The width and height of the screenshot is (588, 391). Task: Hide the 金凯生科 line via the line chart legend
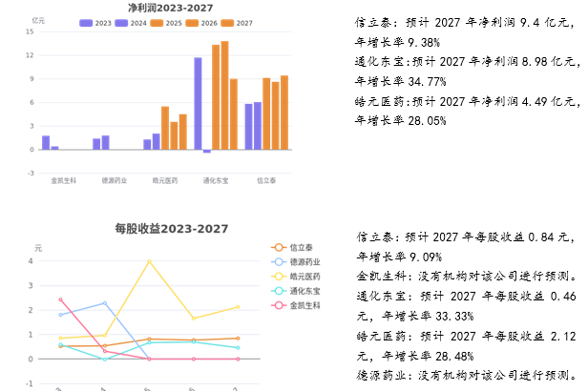pos(296,305)
